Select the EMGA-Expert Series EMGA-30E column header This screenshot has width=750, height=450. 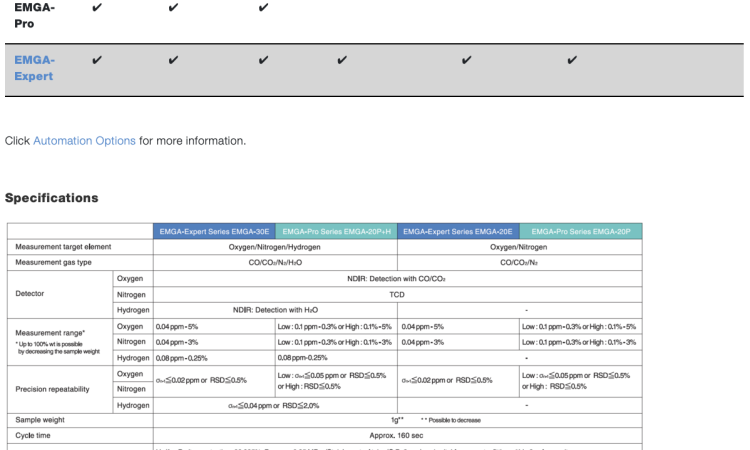(214, 231)
